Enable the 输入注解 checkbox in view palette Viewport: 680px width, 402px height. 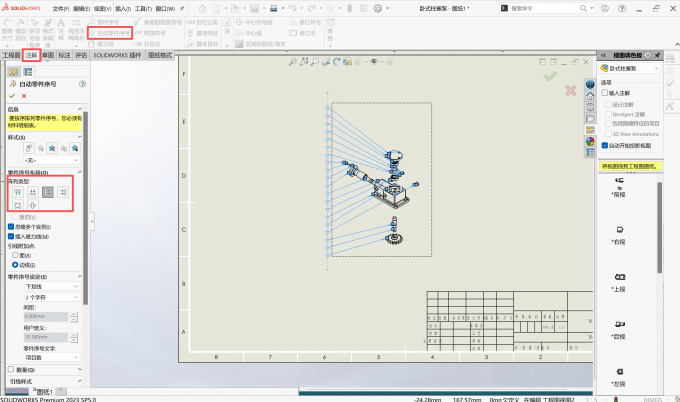click(605, 92)
